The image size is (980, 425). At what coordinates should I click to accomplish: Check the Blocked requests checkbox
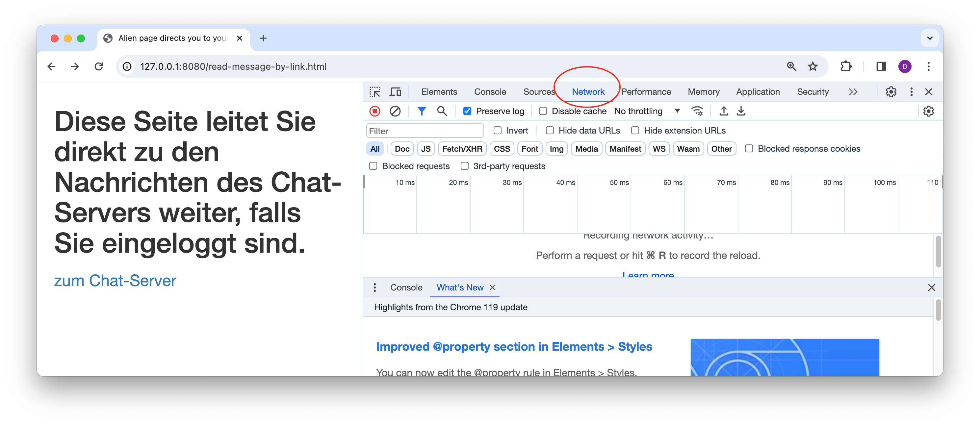click(x=373, y=166)
